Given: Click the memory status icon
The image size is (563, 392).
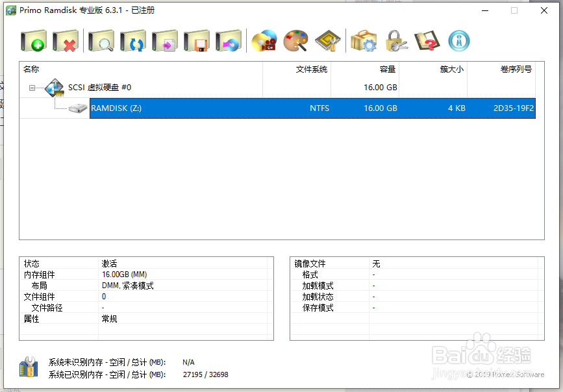Looking at the screenshot, I should coord(29,367).
